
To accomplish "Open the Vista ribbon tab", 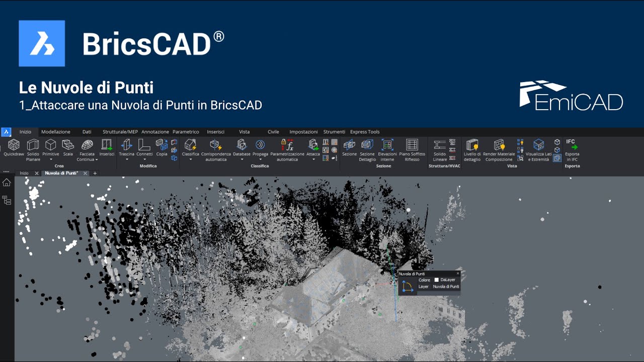I will 244,132.
